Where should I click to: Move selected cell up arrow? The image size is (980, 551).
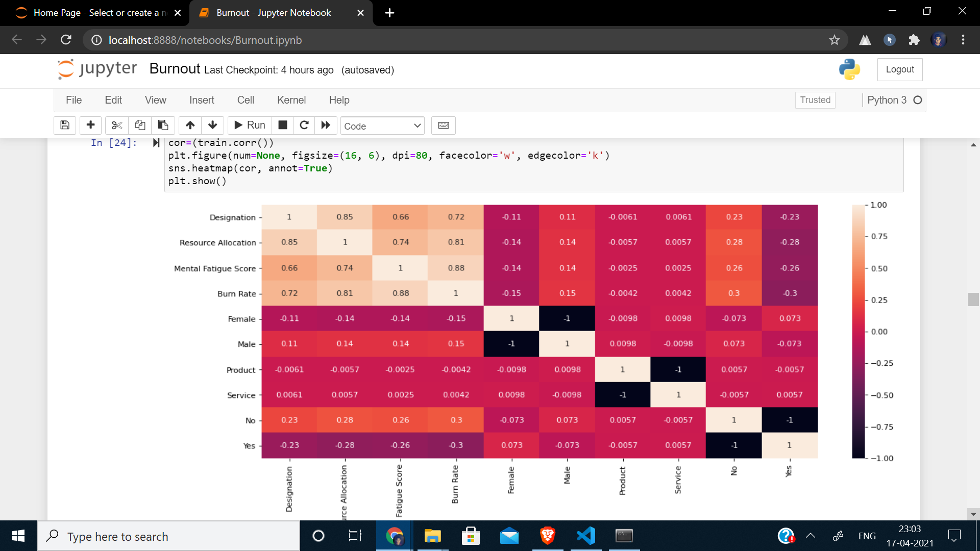click(190, 126)
